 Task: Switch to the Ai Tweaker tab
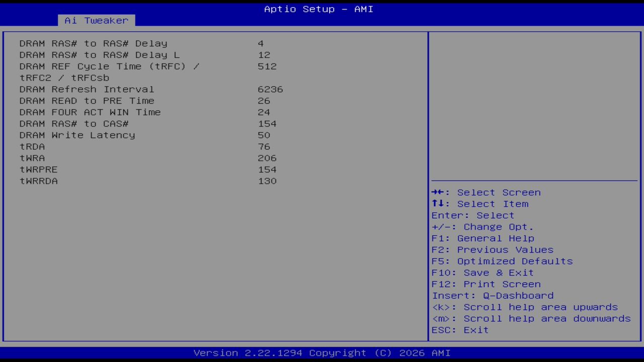[96, 20]
